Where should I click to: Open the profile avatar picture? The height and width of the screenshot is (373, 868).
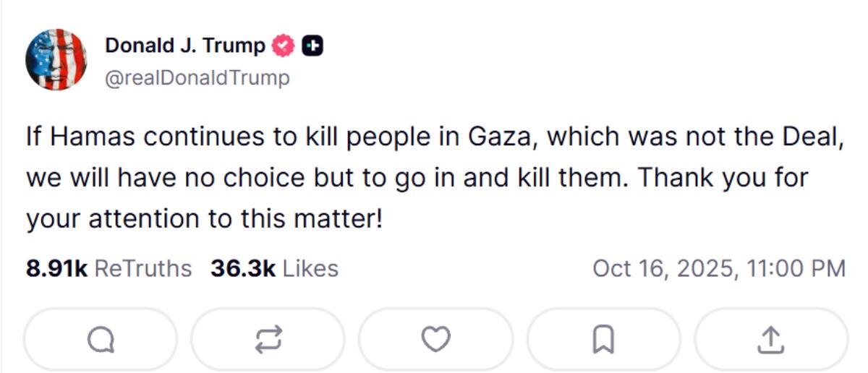click(56, 60)
